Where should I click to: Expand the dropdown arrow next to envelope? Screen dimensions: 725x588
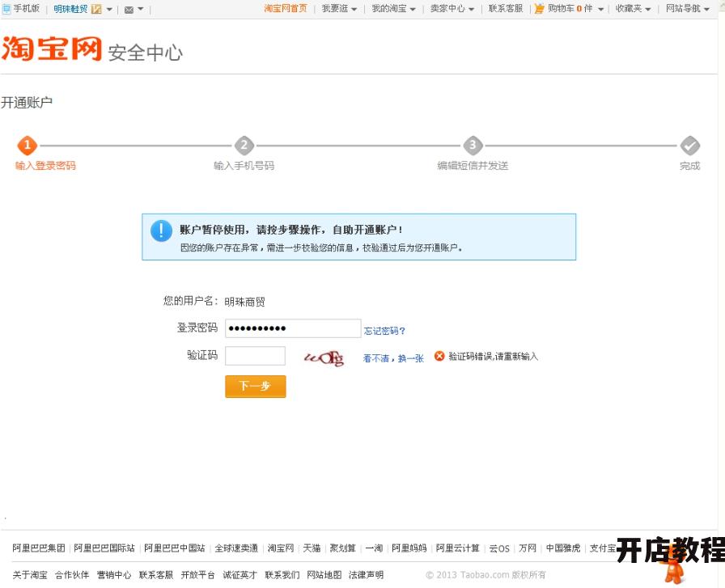coord(141,9)
